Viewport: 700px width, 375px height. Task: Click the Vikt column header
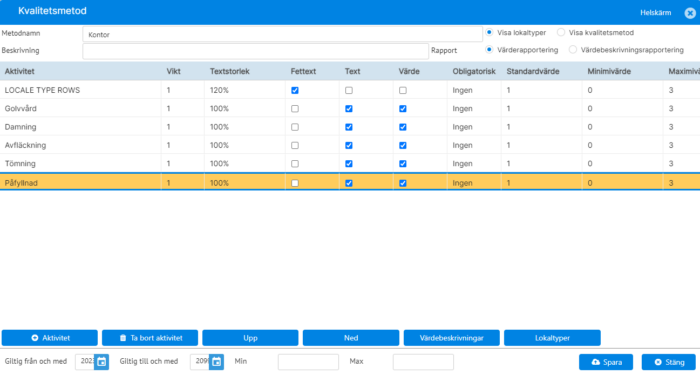pos(174,71)
